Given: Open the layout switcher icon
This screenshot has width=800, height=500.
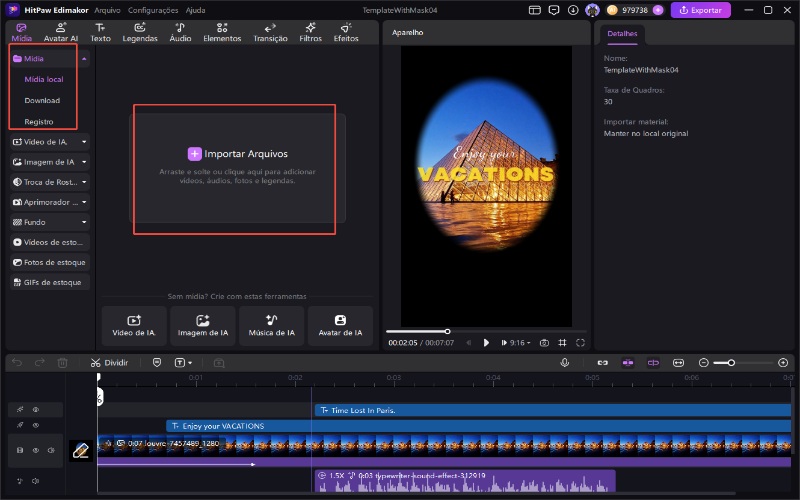Looking at the screenshot, I should [534, 10].
